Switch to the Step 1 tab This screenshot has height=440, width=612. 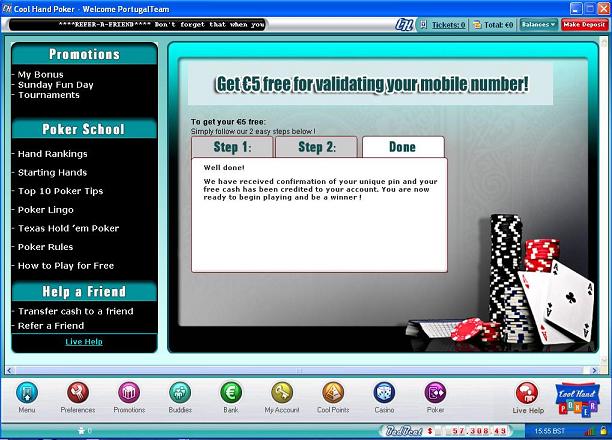232,147
